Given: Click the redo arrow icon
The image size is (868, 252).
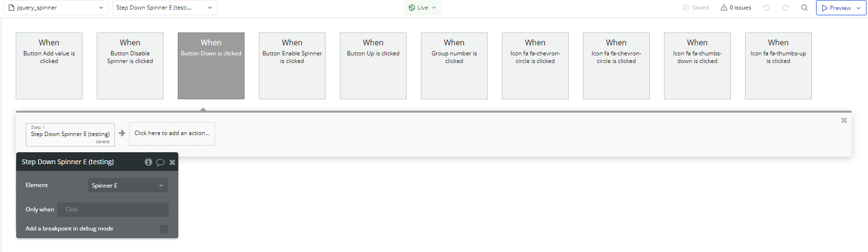Looking at the screenshot, I should tap(786, 8).
